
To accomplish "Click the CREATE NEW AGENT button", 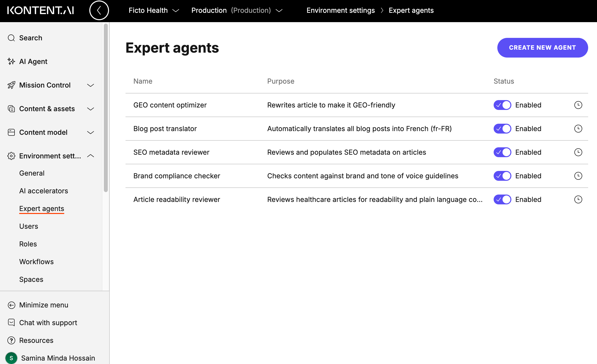I will pos(542,47).
